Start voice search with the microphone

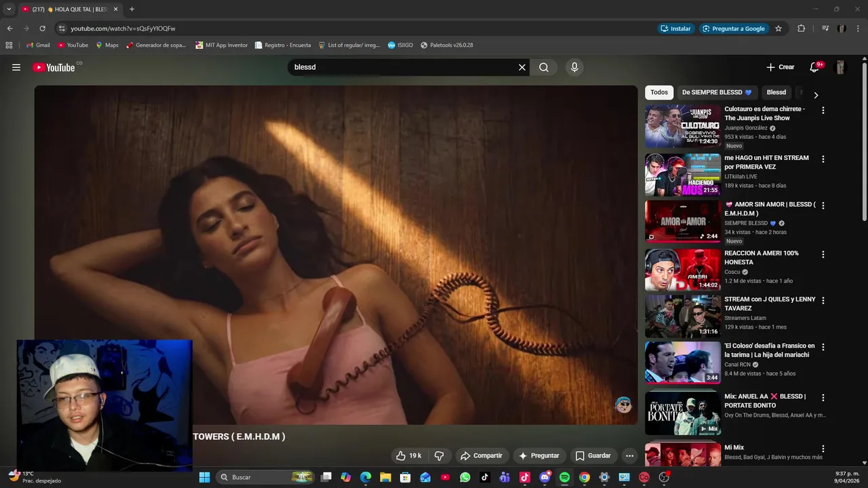(x=574, y=67)
